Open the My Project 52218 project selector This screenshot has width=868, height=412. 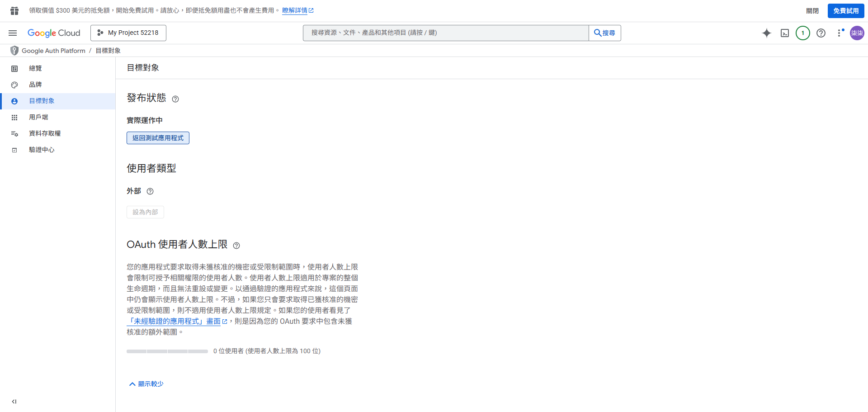pyautogui.click(x=128, y=33)
